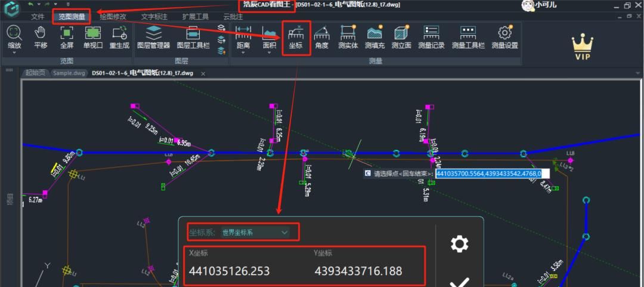Activate 全屏 full screen view

pos(67,37)
